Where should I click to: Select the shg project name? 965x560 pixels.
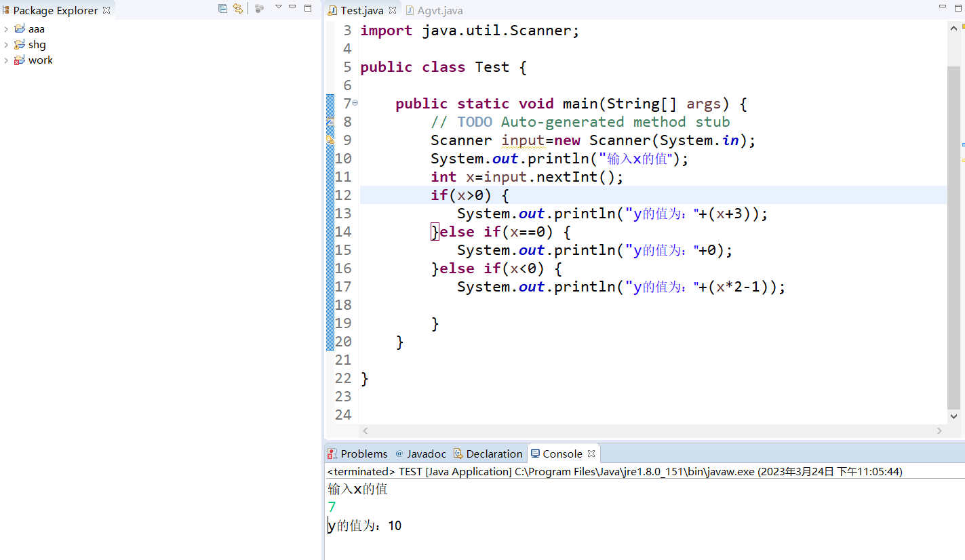[37, 45]
